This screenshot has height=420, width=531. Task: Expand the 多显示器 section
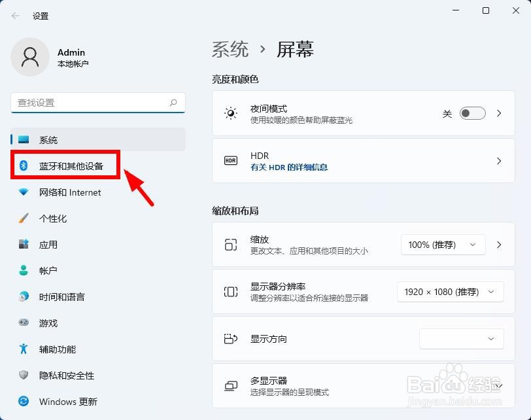[x=498, y=386]
